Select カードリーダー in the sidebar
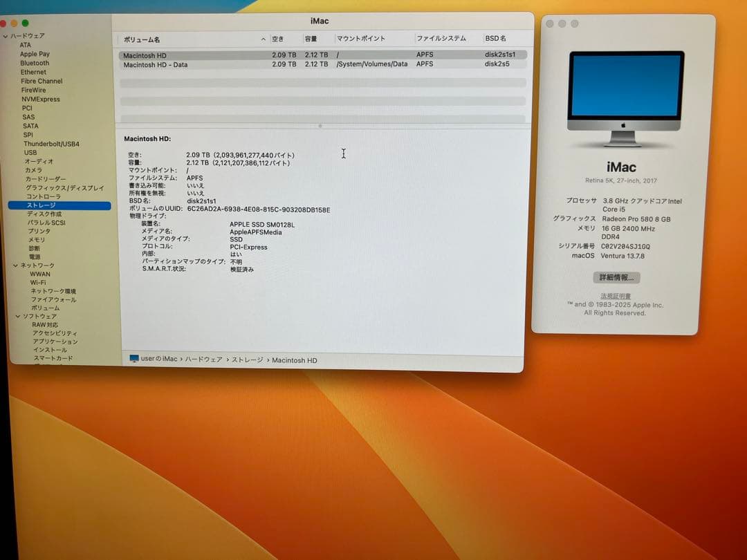 [x=46, y=179]
